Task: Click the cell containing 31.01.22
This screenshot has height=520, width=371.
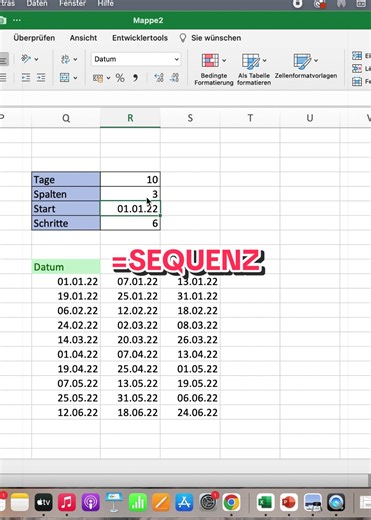Action: click(190, 296)
